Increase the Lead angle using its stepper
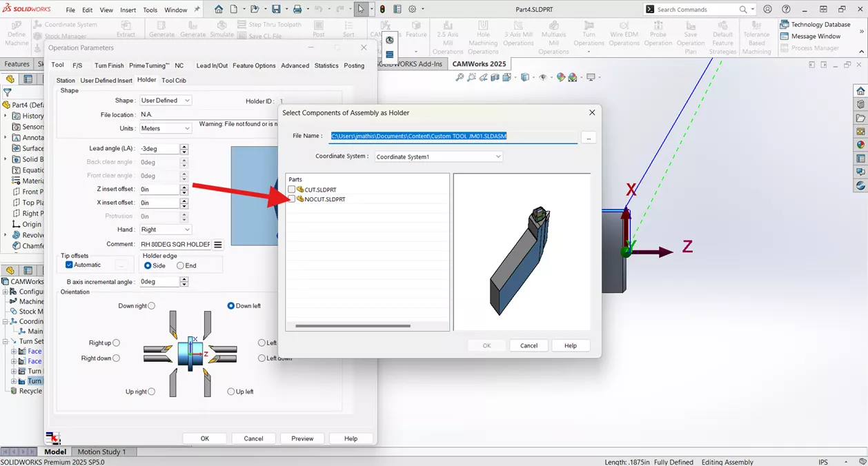 (184, 145)
